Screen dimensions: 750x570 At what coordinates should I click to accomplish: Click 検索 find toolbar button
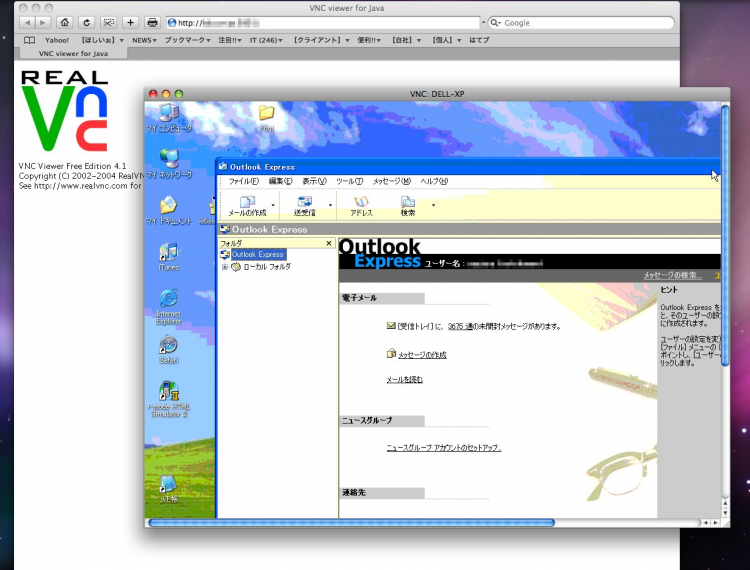point(408,206)
